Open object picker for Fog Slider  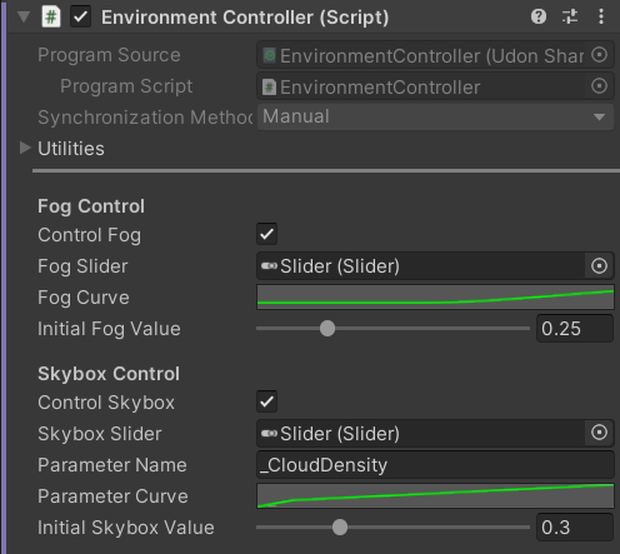tap(599, 266)
